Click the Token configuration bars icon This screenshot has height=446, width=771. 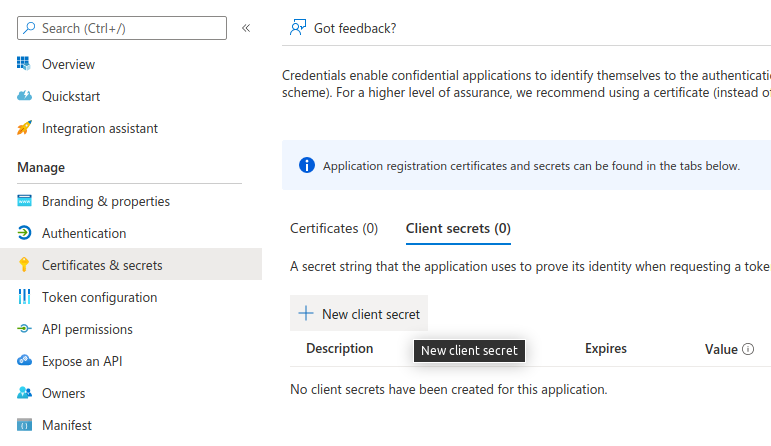point(24,297)
